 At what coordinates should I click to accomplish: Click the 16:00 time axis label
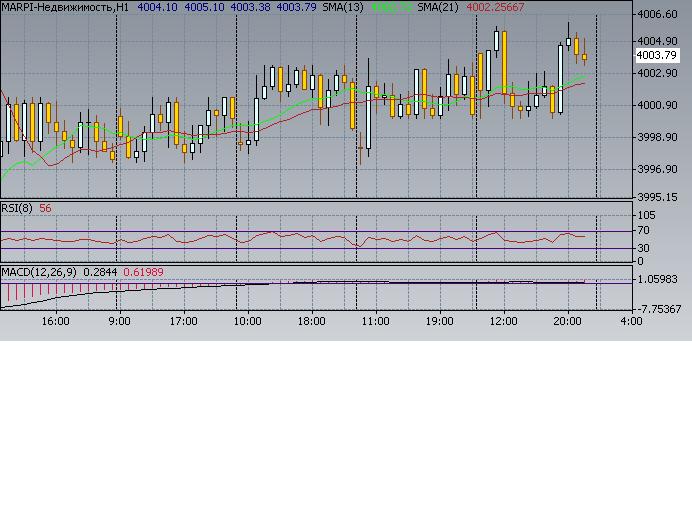[x=55, y=321]
